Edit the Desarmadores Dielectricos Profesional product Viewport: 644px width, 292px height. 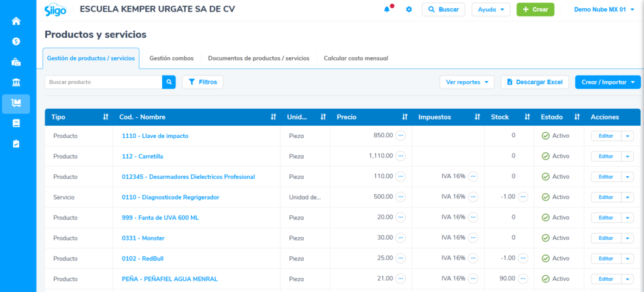pyautogui.click(x=606, y=177)
